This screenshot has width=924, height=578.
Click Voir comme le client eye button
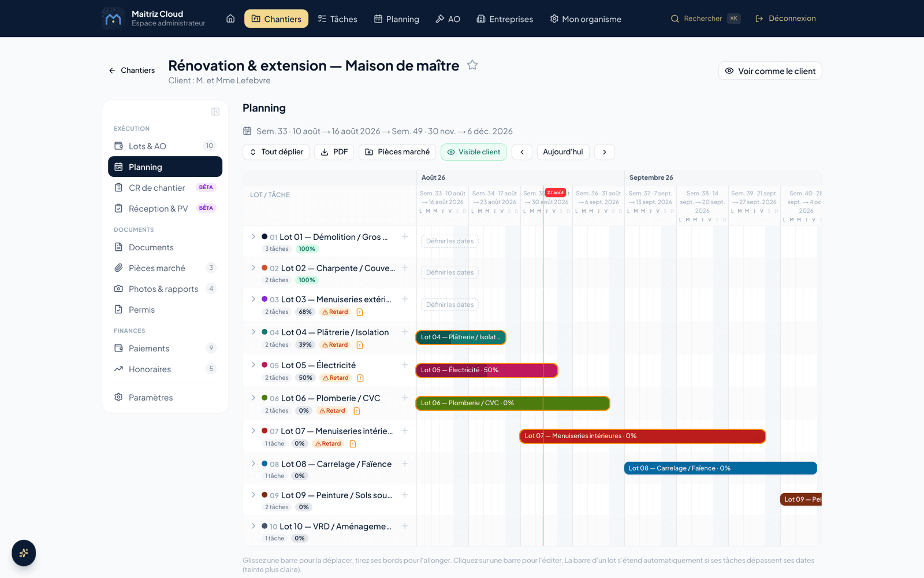click(x=770, y=71)
